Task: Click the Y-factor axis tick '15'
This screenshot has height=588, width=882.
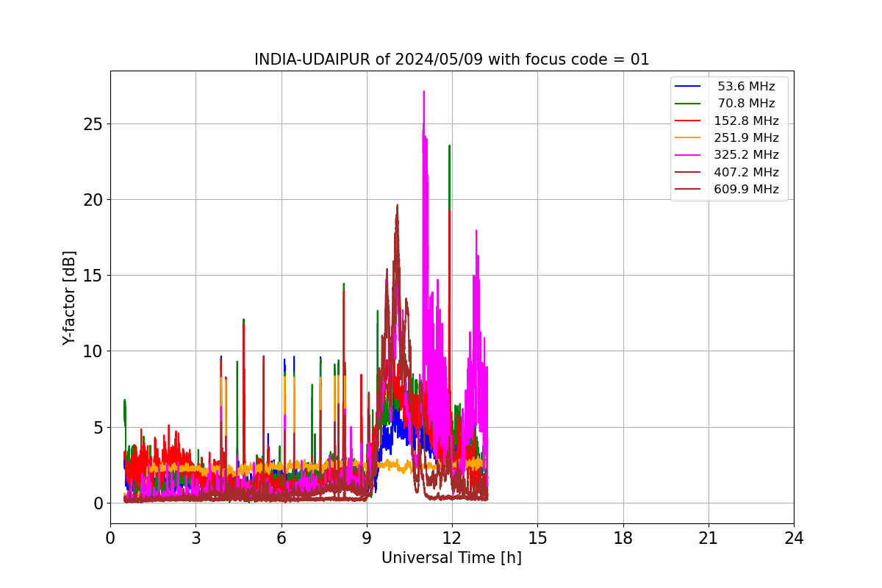Action: click(x=95, y=276)
